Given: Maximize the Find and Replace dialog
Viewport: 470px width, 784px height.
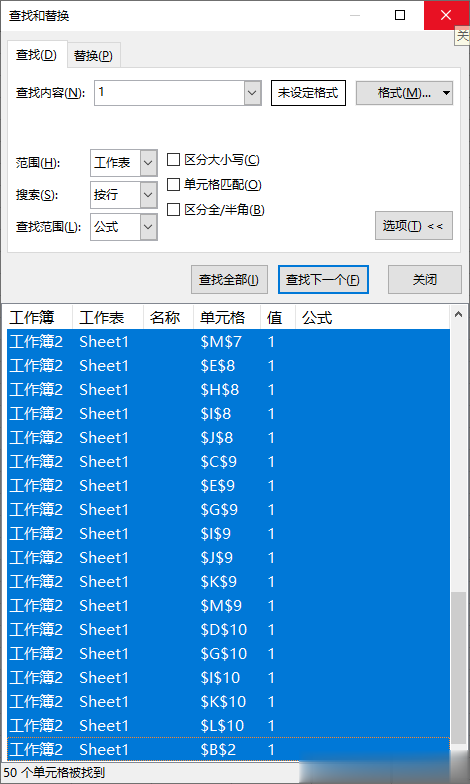Looking at the screenshot, I should 400,16.
